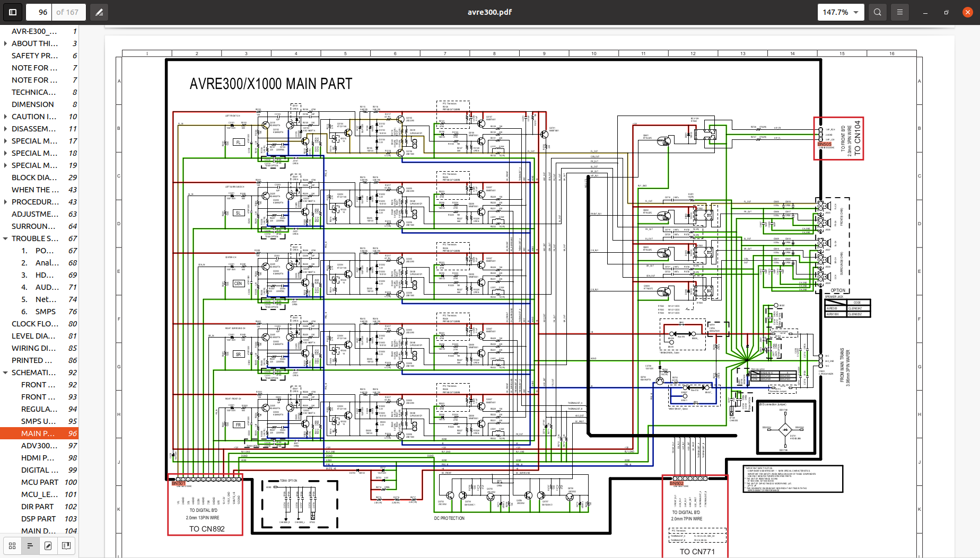Open NOTE FOR ... entry below SAFETY

pyautogui.click(x=39, y=68)
